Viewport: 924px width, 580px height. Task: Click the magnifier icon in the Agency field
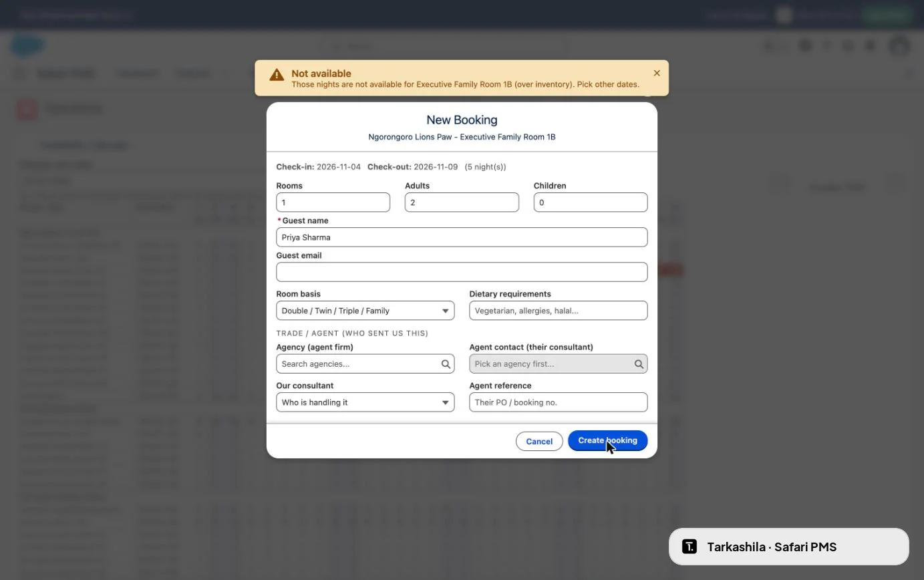446,364
